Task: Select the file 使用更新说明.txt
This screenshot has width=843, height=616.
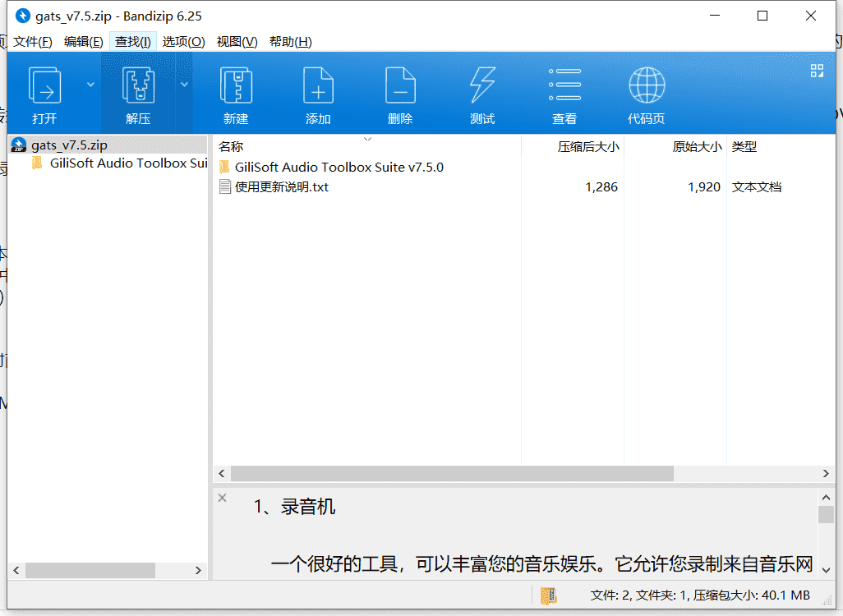Action: tap(282, 187)
